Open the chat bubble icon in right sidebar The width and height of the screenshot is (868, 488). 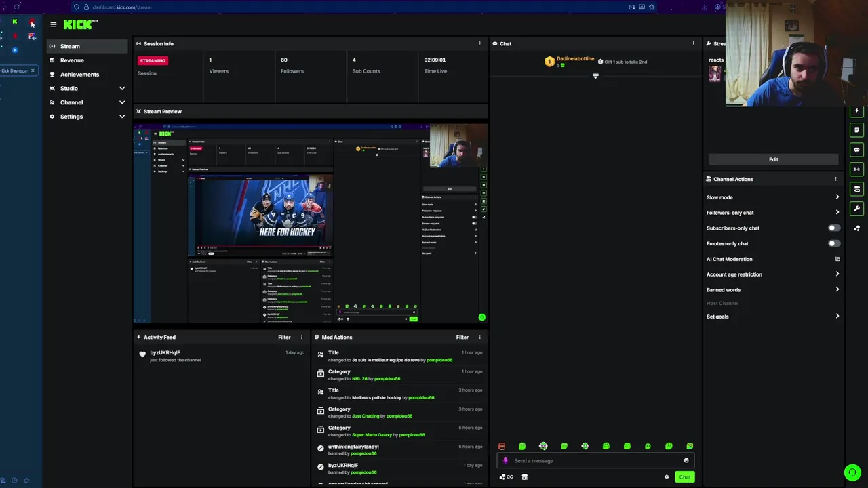pos(856,150)
